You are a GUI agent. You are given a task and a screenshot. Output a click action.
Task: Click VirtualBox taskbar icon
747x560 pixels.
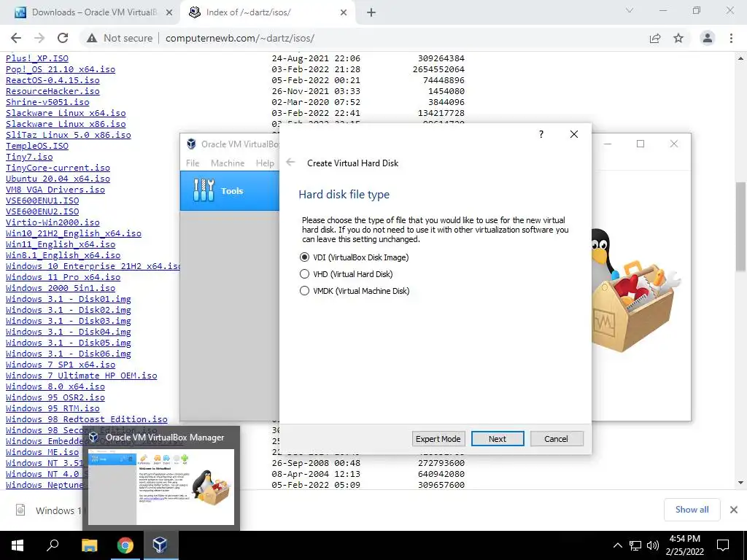[160, 545]
